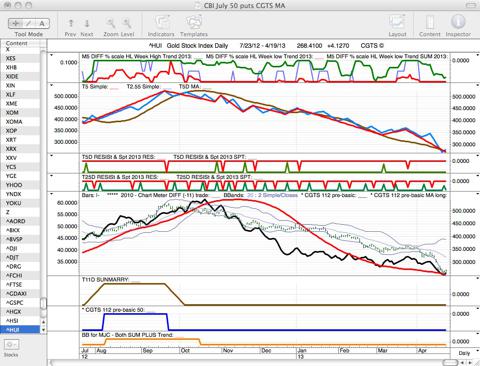Click the sidebar scroll up arrow
The height and width of the screenshot is (366, 480).
[x=43, y=322]
